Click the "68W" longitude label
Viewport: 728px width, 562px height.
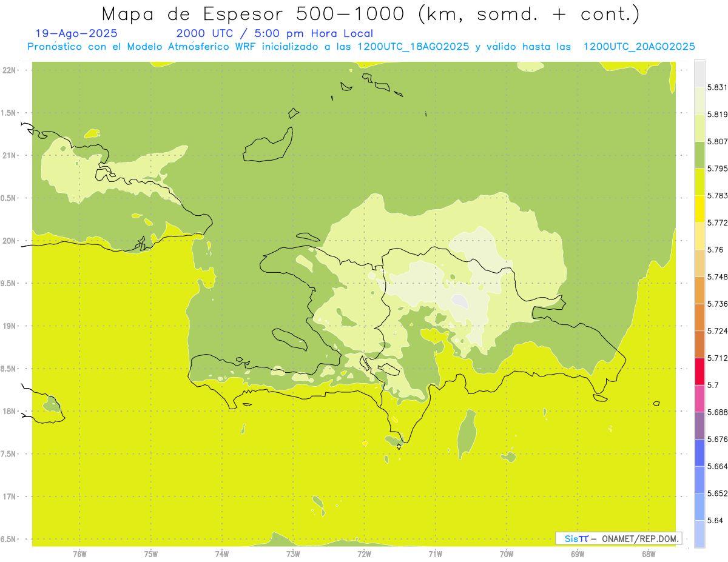[x=649, y=554]
